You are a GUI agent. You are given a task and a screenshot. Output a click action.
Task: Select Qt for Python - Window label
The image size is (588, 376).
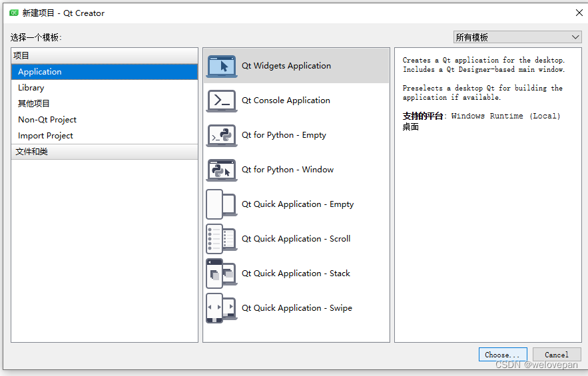288,170
